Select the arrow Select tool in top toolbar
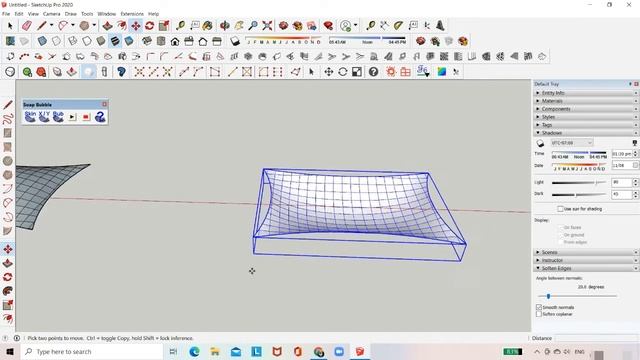 (10, 26)
